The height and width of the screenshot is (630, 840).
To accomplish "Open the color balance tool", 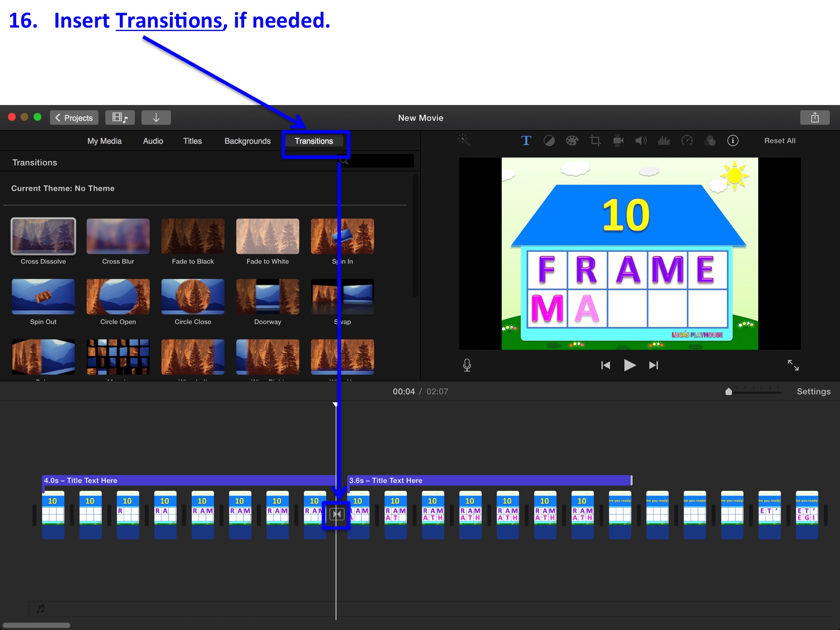I will click(549, 140).
